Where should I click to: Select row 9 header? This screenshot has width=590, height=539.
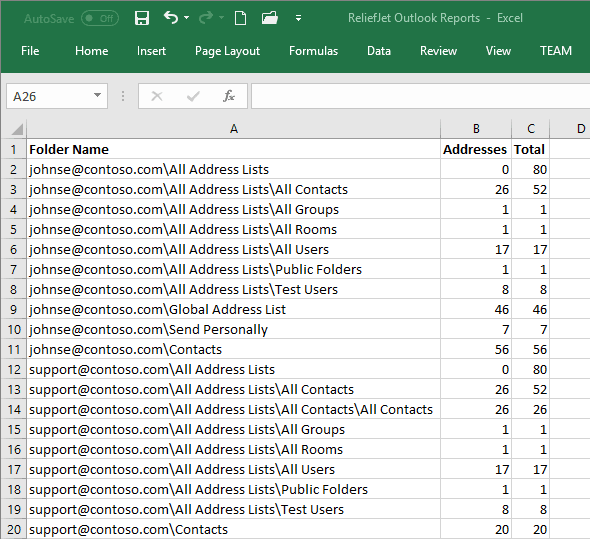click(x=14, y=309)
